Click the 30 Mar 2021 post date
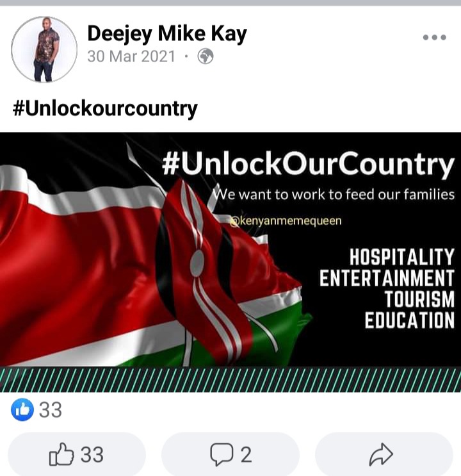Viewport: 461px width, 476px height. (x=131, y=56)
